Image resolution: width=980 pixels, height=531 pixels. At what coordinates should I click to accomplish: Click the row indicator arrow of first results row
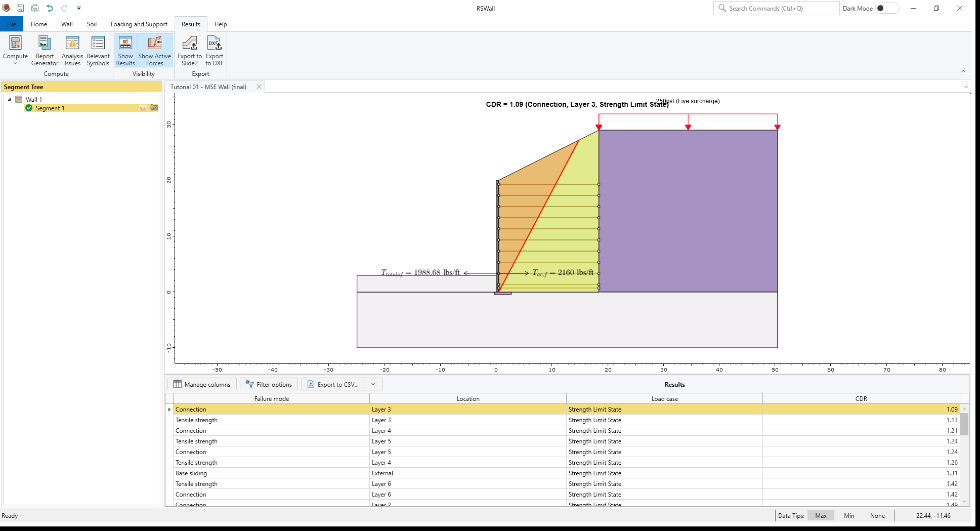(x=169, y=409)
